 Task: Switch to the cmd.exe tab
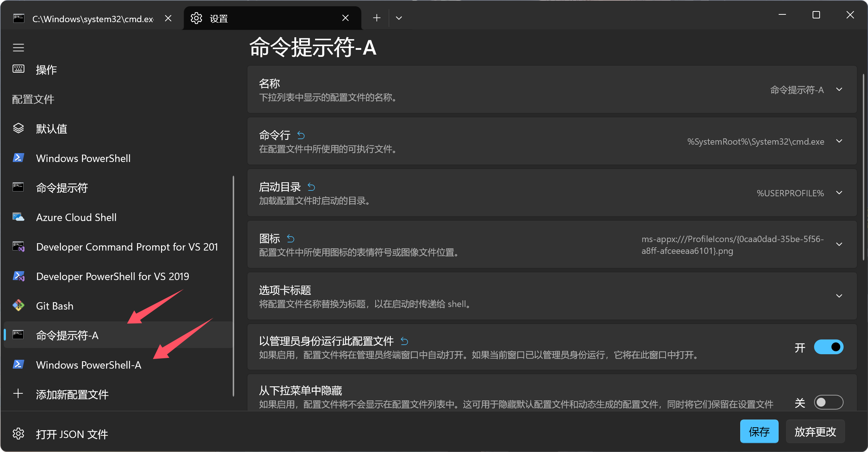pyautogui.click(x=92, y=18)
